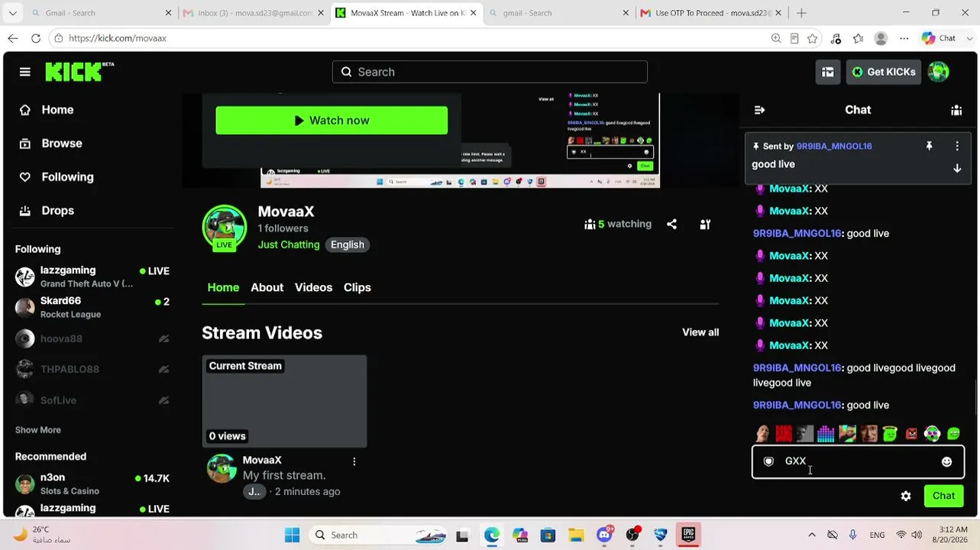Collapse the chat panel with the arrow icon
Image resolution: width=980 pixels, height=550 pixels.
point(759,110)
